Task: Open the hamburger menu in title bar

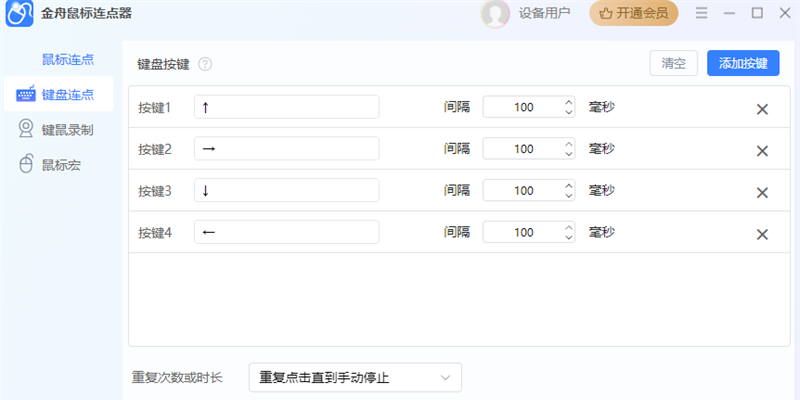Action: (x=702, y=13)
